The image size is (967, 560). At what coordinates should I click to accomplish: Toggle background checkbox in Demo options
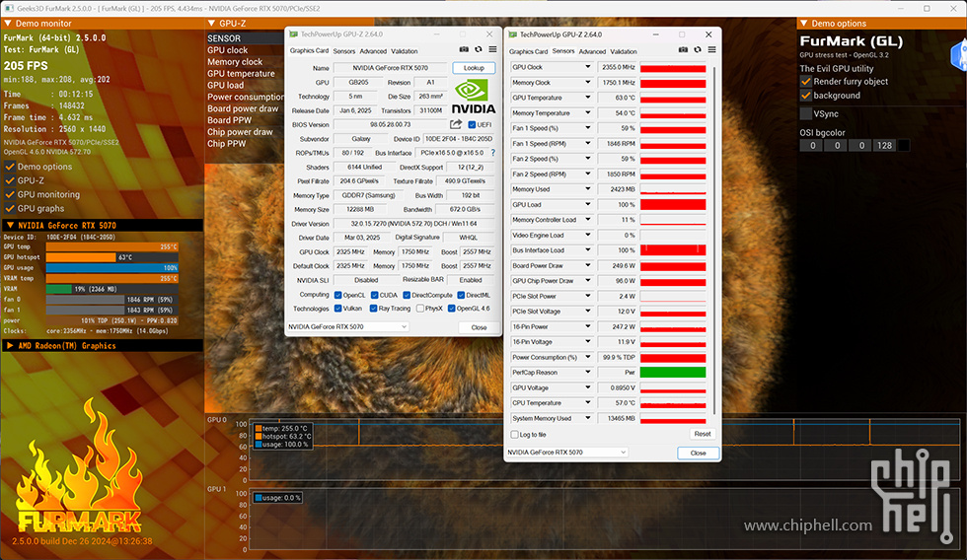[805, 96]
